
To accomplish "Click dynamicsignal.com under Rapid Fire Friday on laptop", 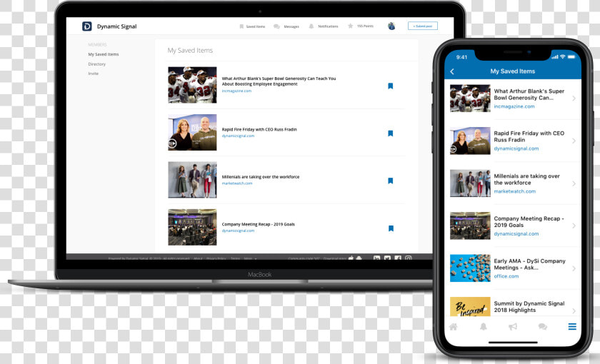I will coord(238,136).
